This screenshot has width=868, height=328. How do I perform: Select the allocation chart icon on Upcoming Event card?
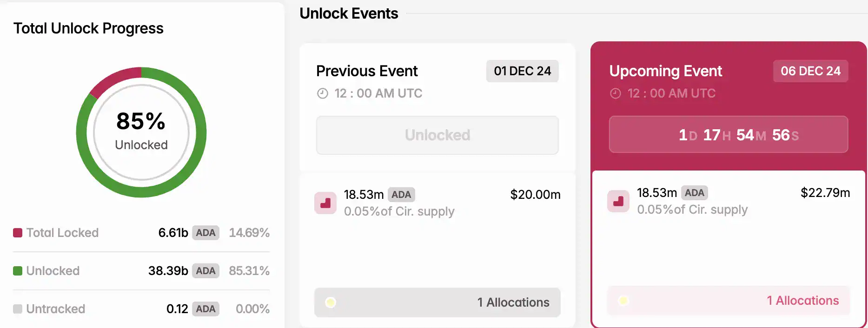(x=619, y=201)
